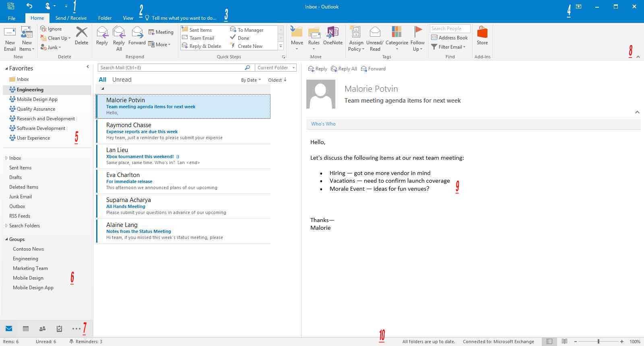Open the Junk dropdown
This screenshot has width=644, height=346.
coord(50,47)
